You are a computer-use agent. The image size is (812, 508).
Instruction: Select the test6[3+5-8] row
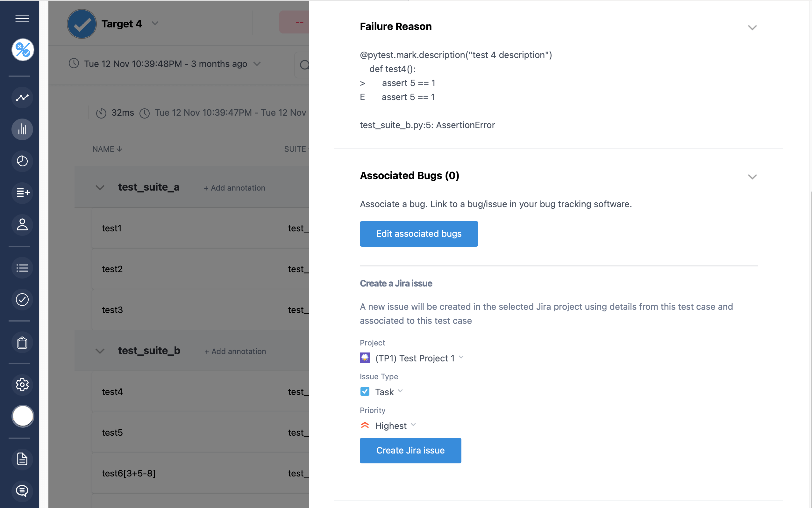(x=200, y=473)
